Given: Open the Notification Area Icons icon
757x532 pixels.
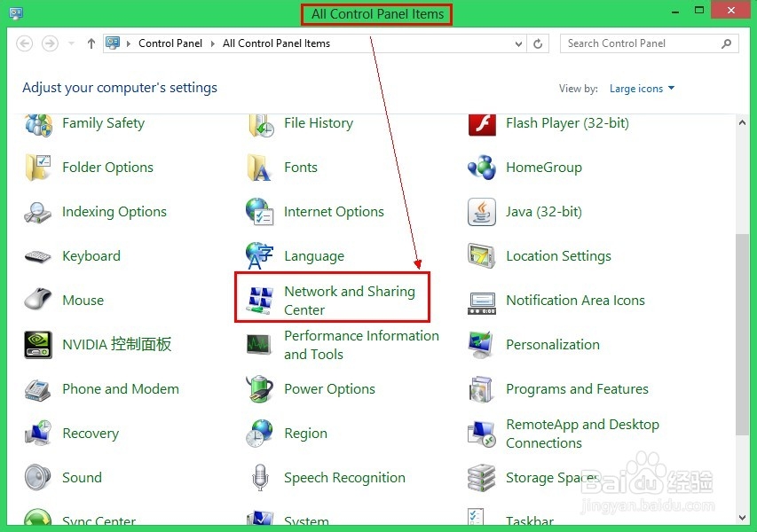Looking at the screenshot, I should [482, 303].
